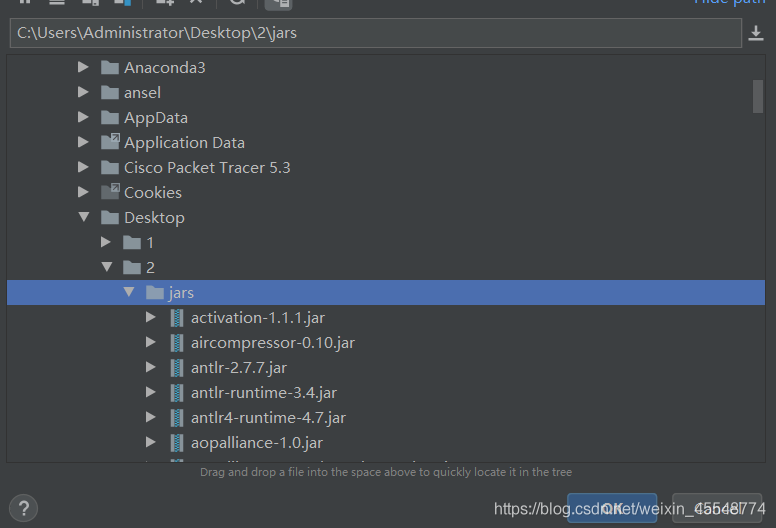
Task: Expand aircompressor-0.10.jar contents
Action: tap(150, 342)
